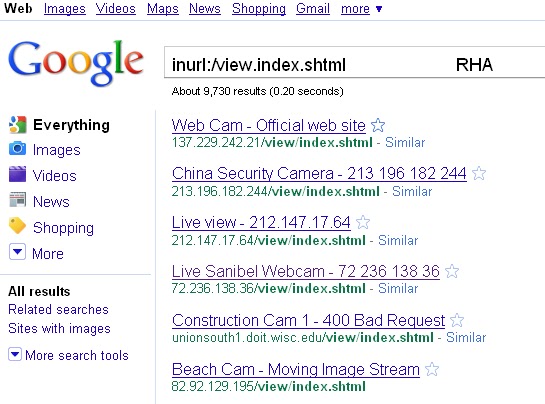The height and width of the screenshot is (404, 545).
Task: Select News text in left sidebar
Action: click(x=51, y=202)
